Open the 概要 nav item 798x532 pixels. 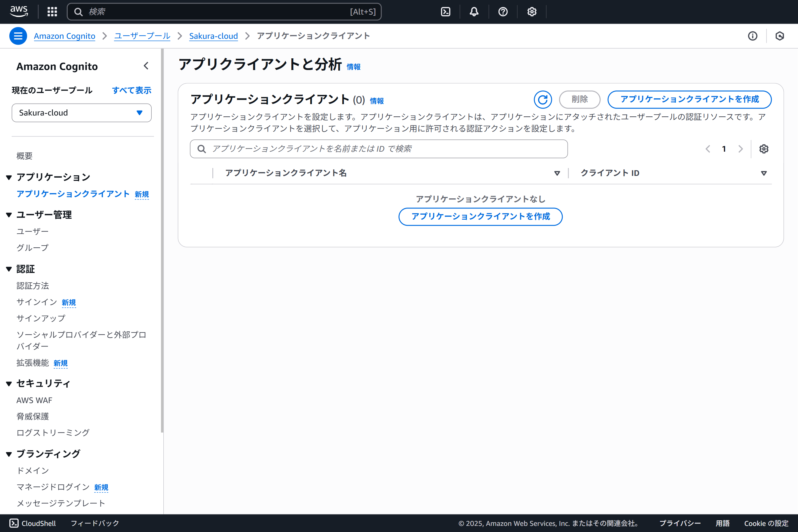(x=24, y=156)
